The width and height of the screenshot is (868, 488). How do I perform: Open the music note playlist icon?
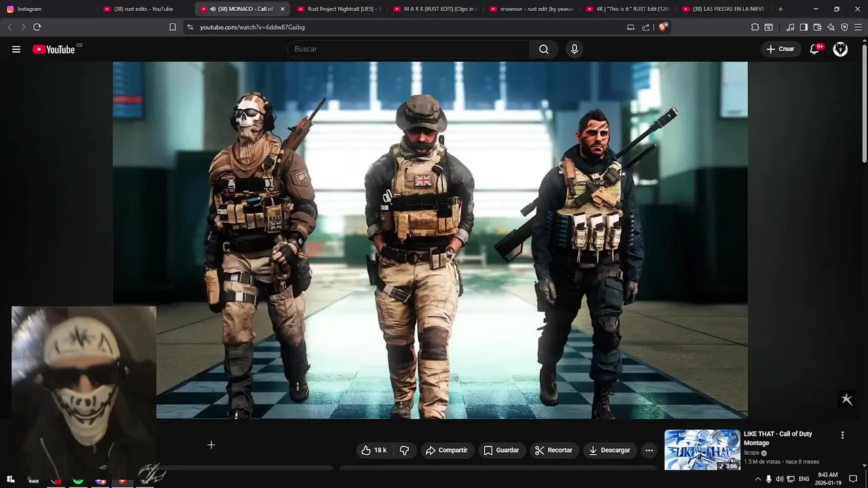[790, 27]
